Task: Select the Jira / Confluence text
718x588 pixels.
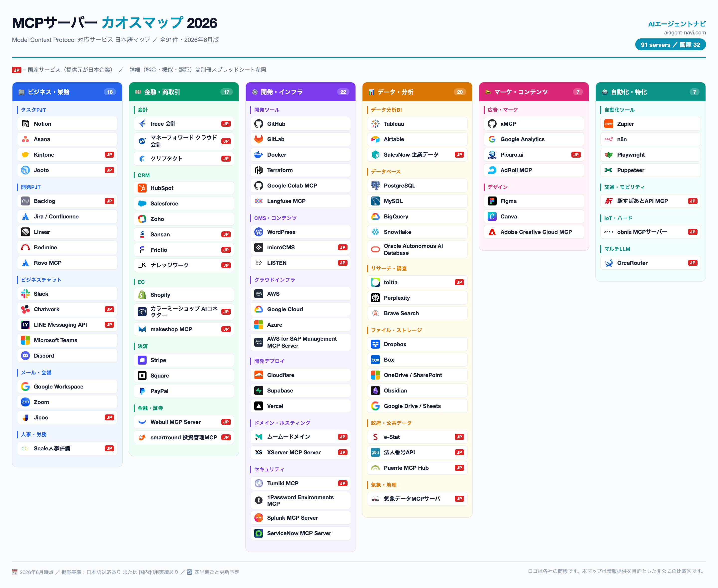Action: [x=56, y=217]
